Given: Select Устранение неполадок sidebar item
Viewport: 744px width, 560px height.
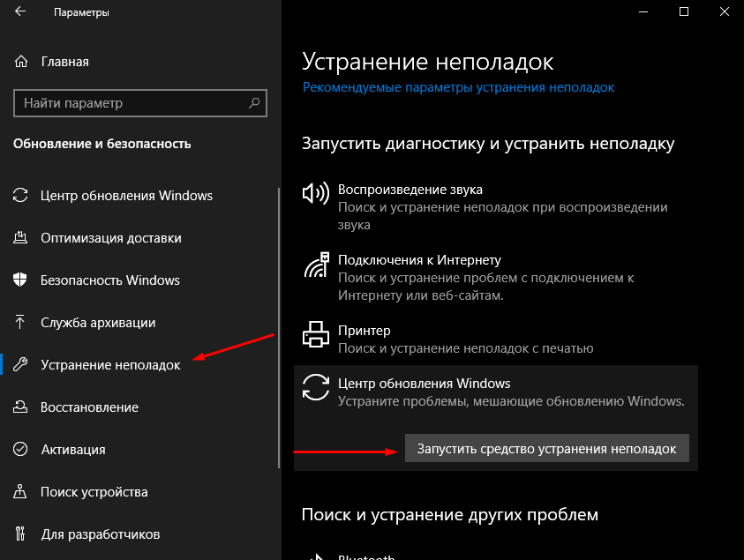Looking at the screenshot, I should (x=110, y=364).
